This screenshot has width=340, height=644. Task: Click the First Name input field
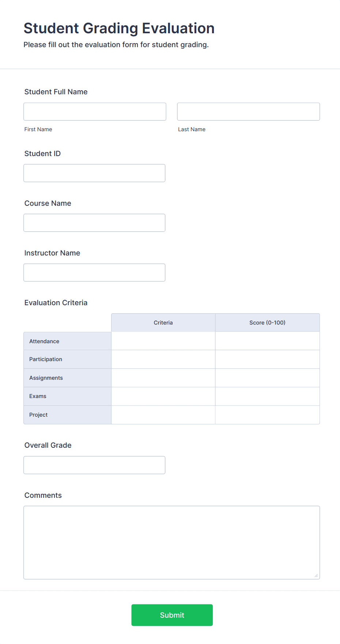coord(94,111)
